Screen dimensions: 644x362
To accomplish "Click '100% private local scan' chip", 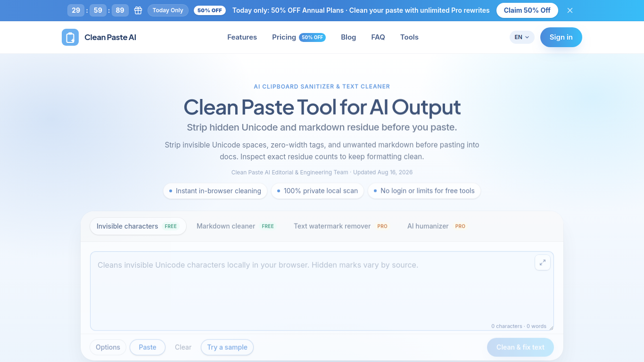I will point(317,191).
